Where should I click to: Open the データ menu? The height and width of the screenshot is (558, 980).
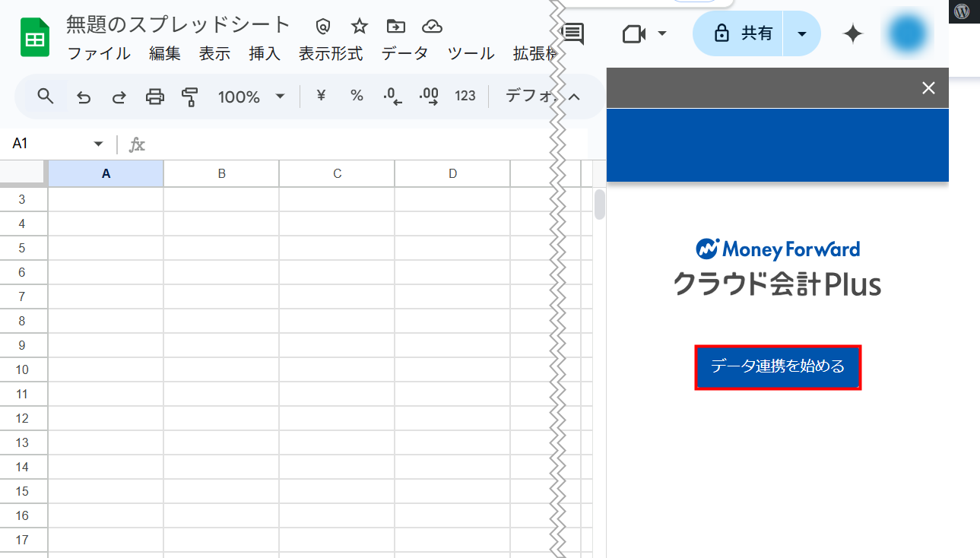[405, 54]
